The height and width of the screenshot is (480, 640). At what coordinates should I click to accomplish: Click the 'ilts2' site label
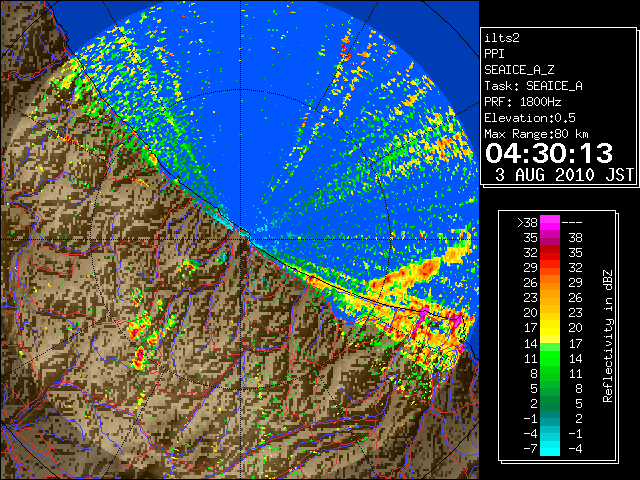502,38
